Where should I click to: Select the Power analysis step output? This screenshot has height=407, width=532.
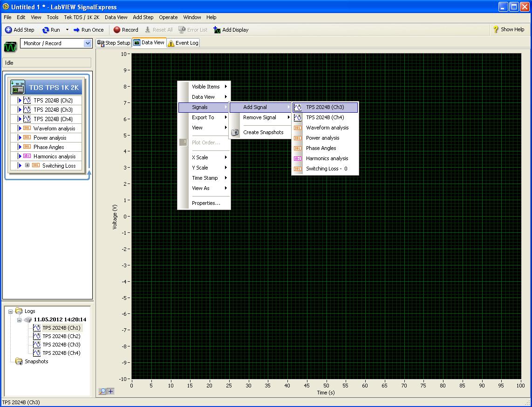tap(46, 138)
